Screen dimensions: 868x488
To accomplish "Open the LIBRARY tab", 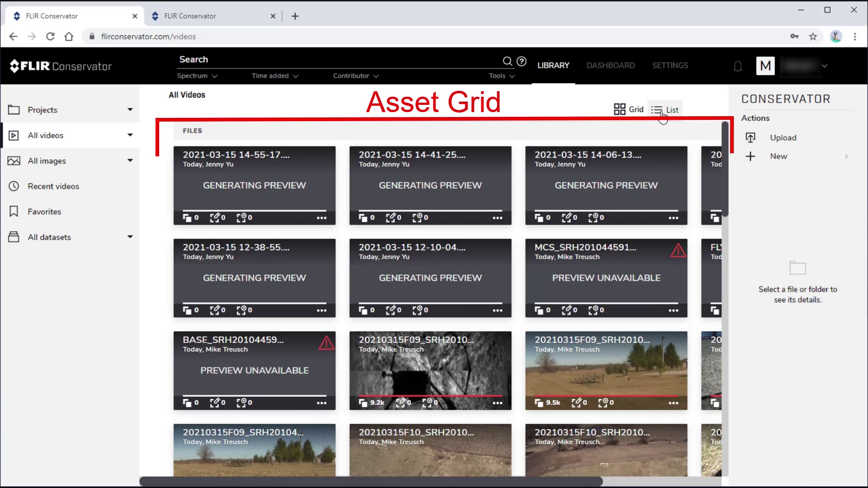I will tap(554, 65).
